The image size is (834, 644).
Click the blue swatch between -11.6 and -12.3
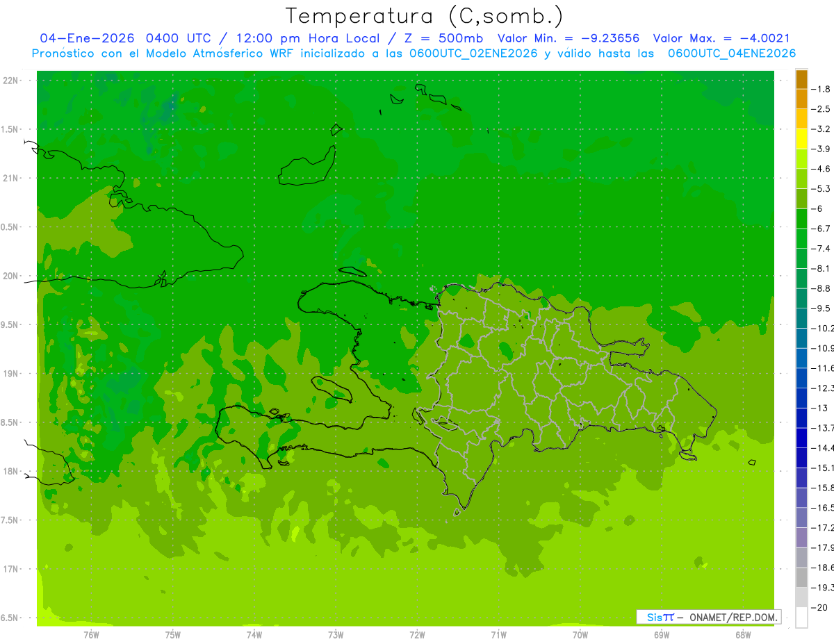(801, 378)
